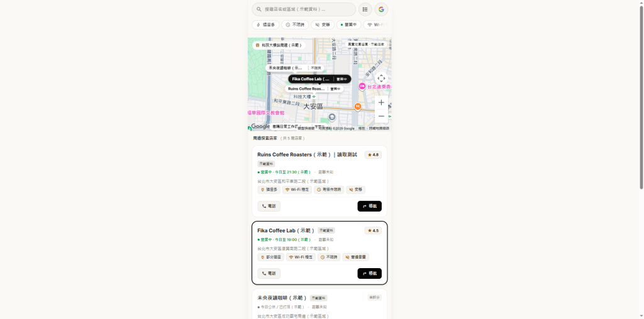Click Wi-Fi 穩定 tag in Ruins Coffee card

tap(297, 190)
